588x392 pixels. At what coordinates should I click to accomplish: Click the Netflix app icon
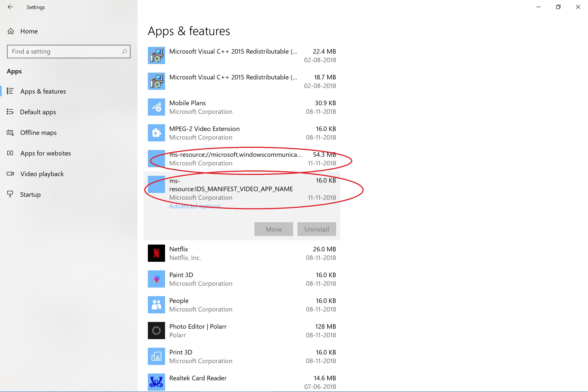[156, 253]
